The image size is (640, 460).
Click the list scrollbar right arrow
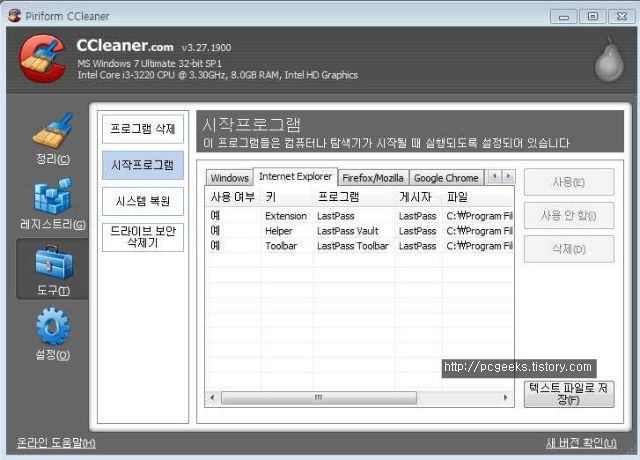tap(505, 398)
